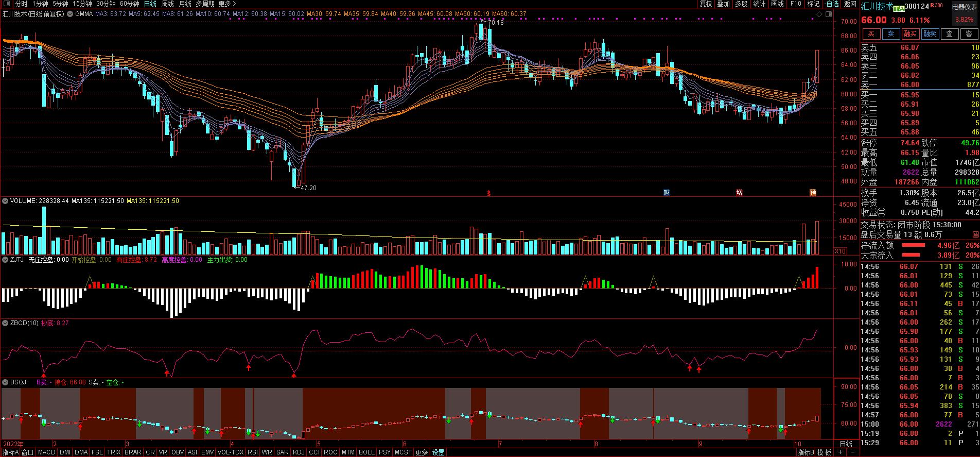Screen dimensions: 980x457
Task: Click the 电器仪表 sector box
Action: 964,7
